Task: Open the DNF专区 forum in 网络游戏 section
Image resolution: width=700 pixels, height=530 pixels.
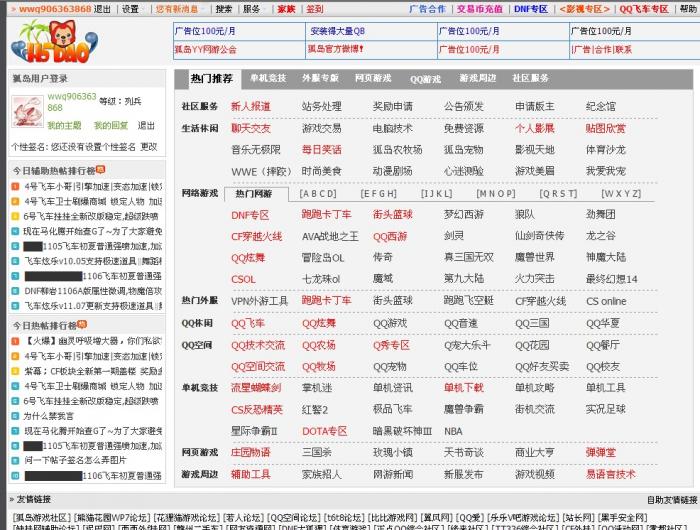Action: [x=250, y=215]
